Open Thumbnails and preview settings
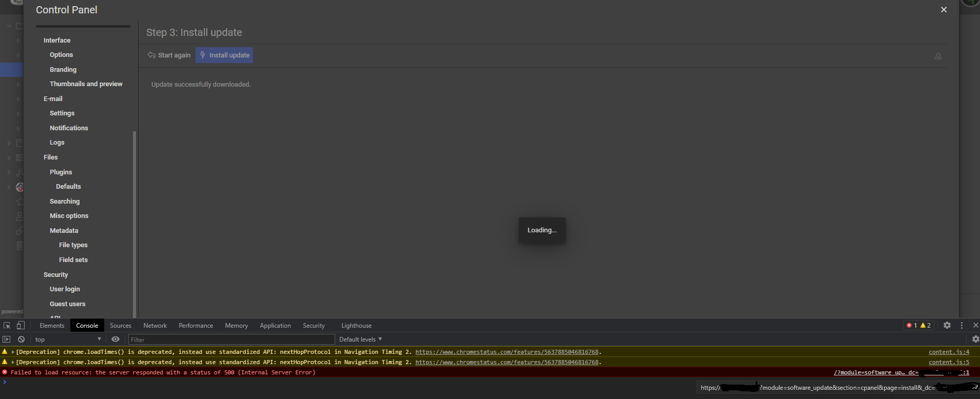This screenshot has height=399, width=980. 86,84
